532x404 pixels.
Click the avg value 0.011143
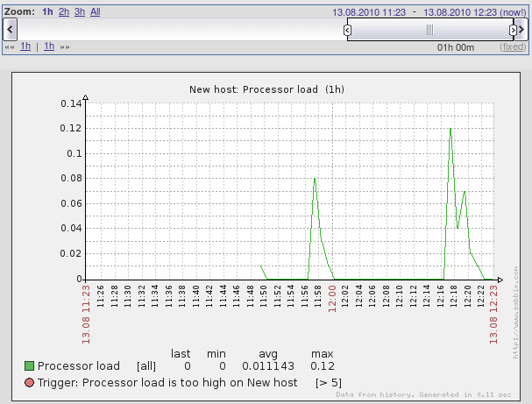(x=268, y=366)
